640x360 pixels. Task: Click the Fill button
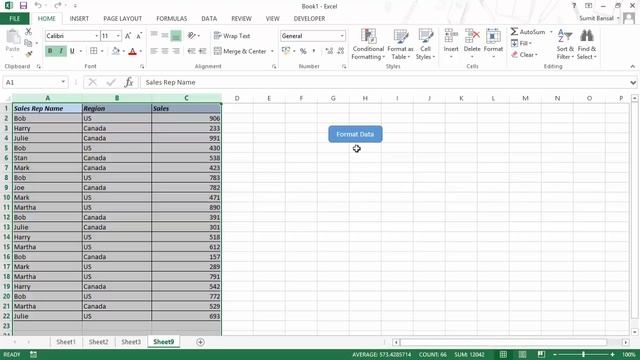(521, 43)
